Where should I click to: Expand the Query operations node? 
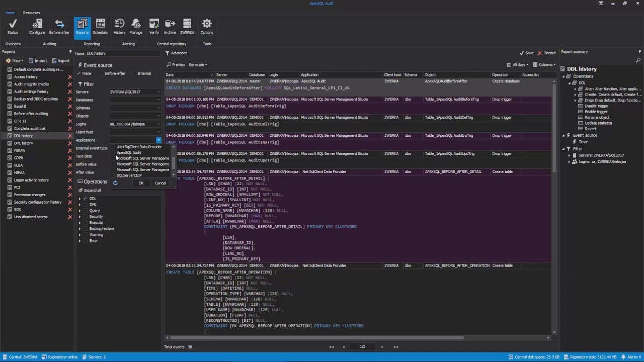click(x=79, y=211)
